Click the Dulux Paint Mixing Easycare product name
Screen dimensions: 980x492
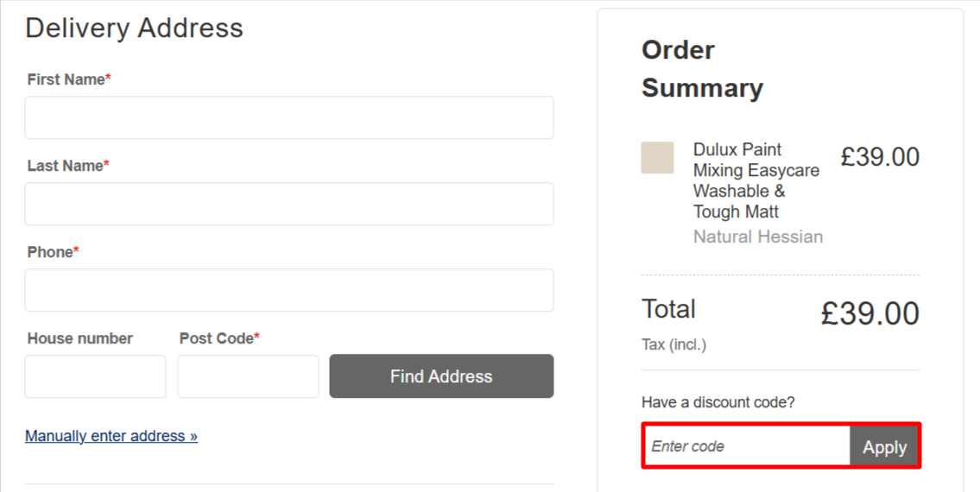pyautogui.click(x=756, y=180)
